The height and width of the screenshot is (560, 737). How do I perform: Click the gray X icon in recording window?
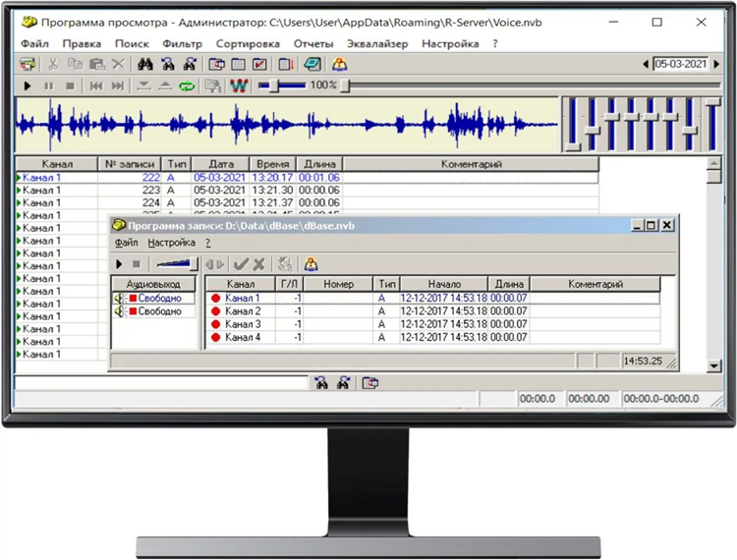[259, 264]
